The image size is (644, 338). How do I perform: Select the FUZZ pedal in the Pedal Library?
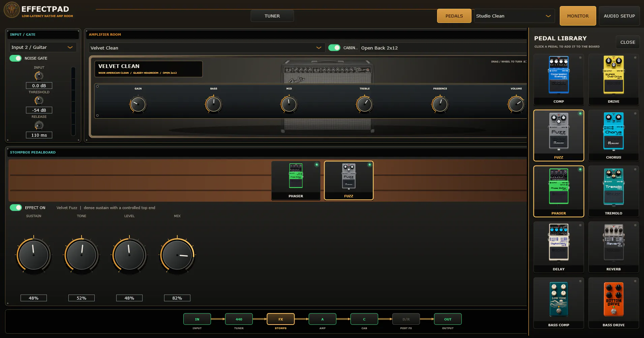(558, 135)
